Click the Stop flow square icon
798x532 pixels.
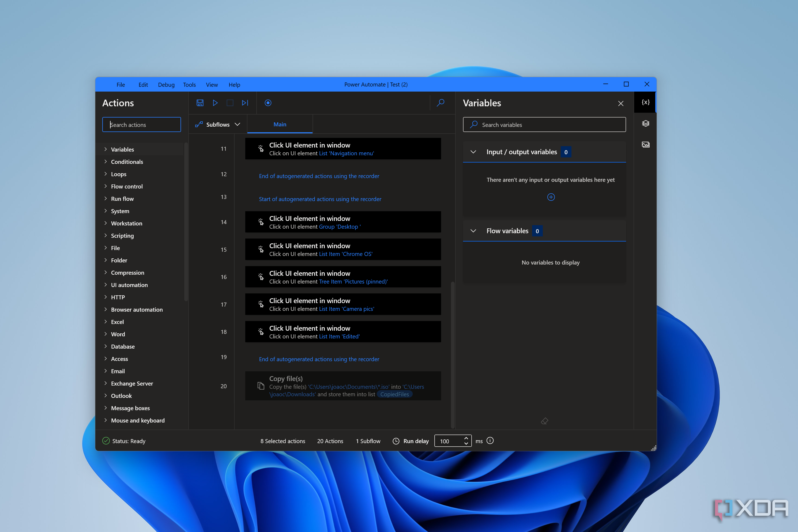[x=230, y=103]
